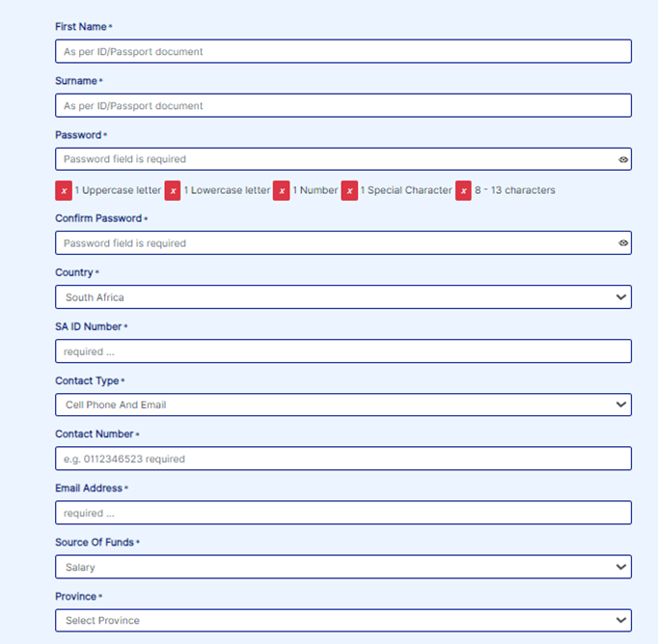Click the red X beside Lowercase letter
This screenshot has height=644, width=658.
click(x=173, y=191)
